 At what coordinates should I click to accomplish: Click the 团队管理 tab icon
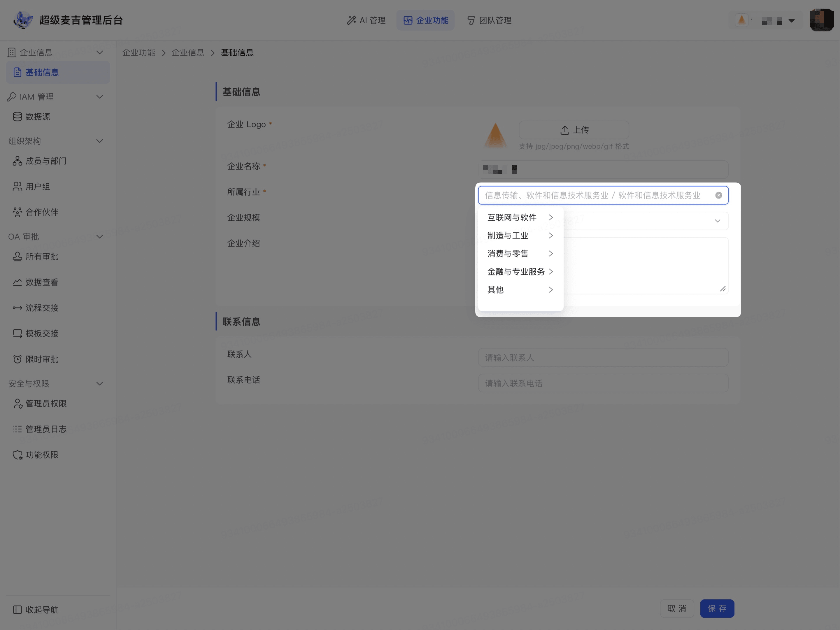pos(471,20)
